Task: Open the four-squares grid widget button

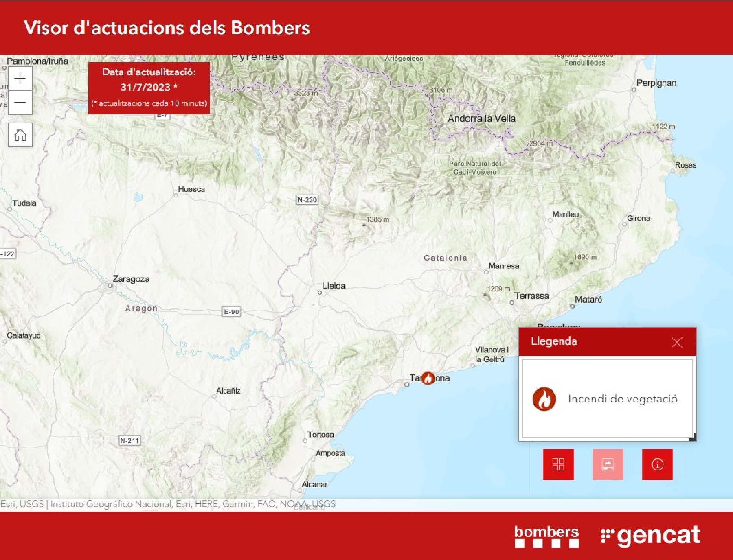Action: [x=558, y=464]
